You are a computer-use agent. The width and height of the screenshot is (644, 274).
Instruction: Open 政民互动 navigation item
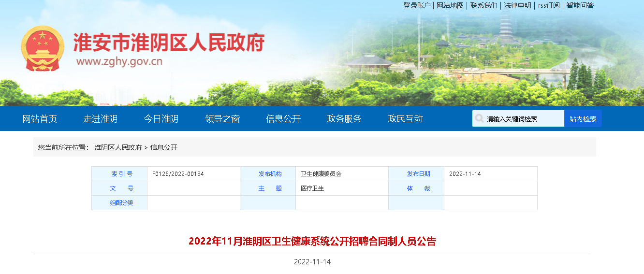[x=405, y=119]
